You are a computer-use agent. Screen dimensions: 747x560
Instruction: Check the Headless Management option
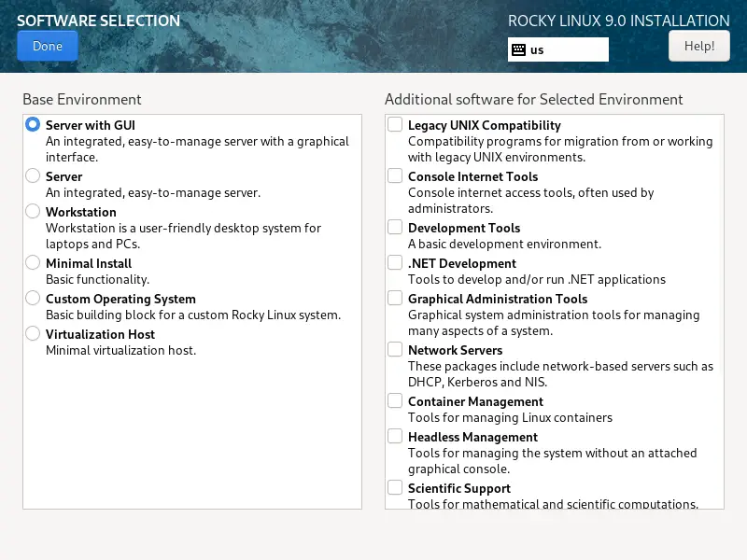coord(395,436)
